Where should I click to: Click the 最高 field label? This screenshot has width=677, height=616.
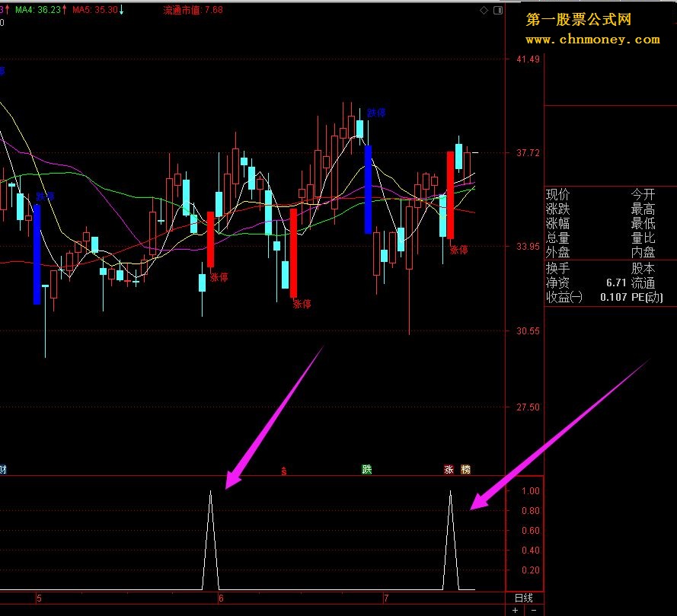[643, 209]
